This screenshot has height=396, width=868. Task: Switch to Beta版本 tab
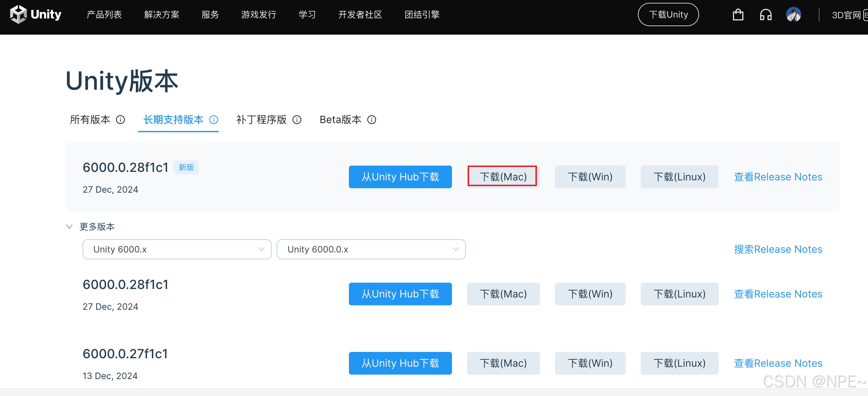pos(340,120)
